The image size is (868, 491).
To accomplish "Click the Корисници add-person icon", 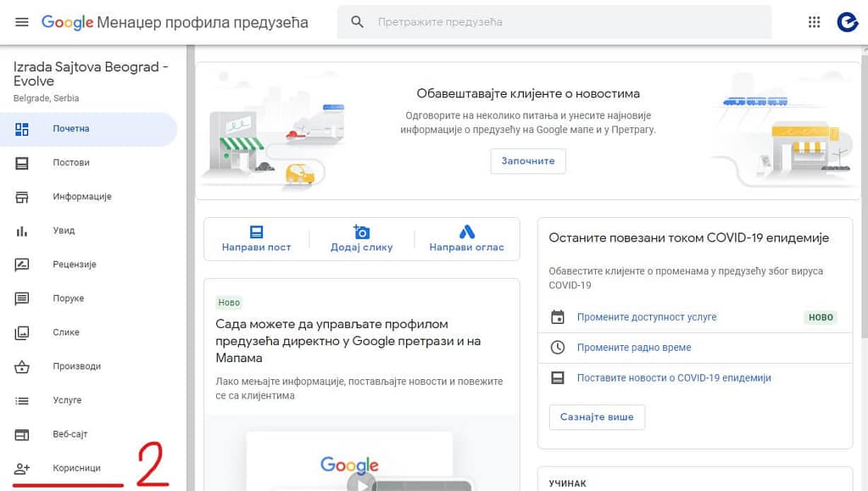I will tap(22, 468).
